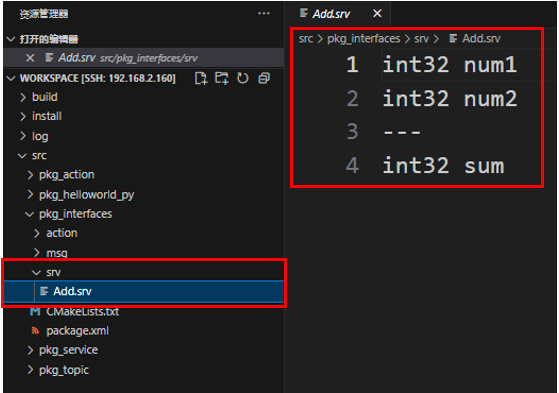Click the 'int32 sum' code line
The height and width of the screenshot is (393, 559).
pos(443,165)
